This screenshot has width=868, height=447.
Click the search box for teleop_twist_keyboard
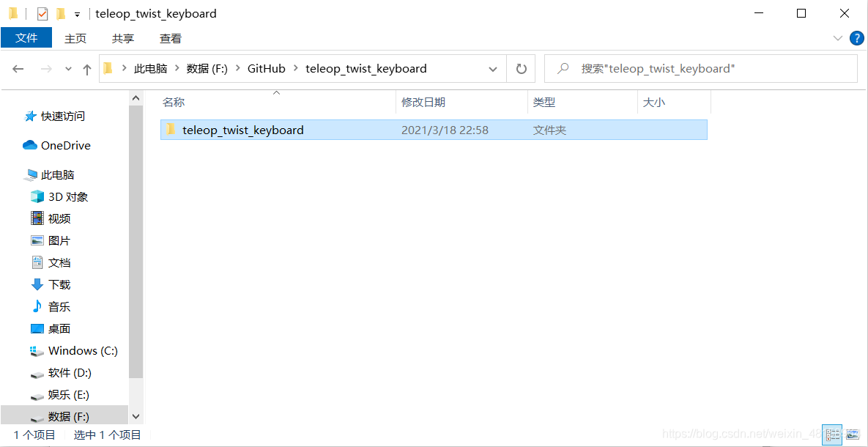click(700, 69)
